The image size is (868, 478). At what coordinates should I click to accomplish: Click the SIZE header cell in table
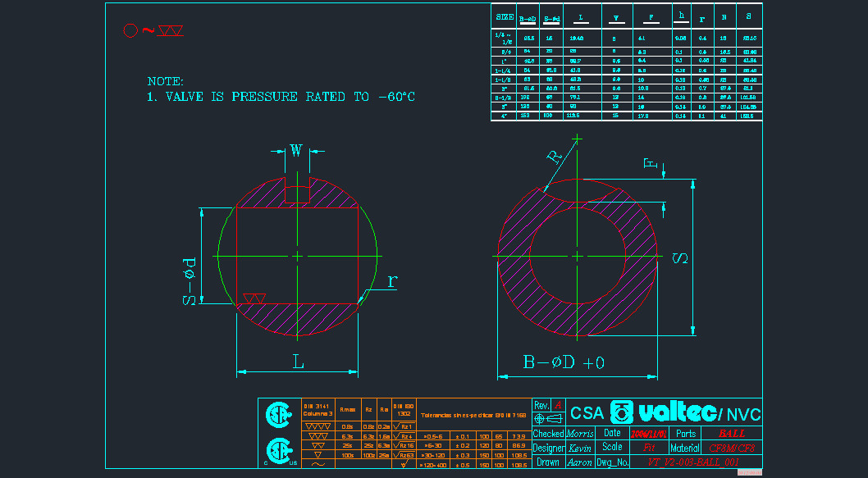(x=505, y=16)
